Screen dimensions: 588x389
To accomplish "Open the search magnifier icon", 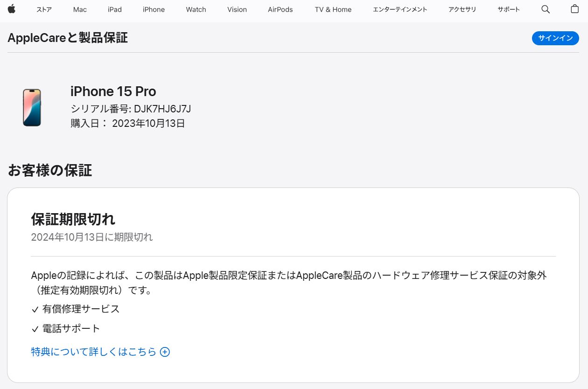I will pos(546,9).
